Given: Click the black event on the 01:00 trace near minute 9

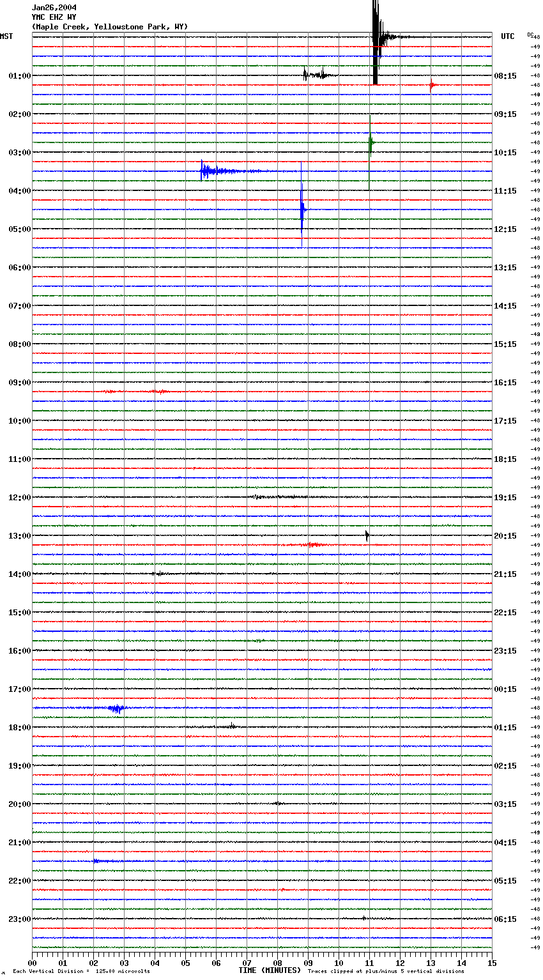Looking at the screenshot, I should 318,75.
